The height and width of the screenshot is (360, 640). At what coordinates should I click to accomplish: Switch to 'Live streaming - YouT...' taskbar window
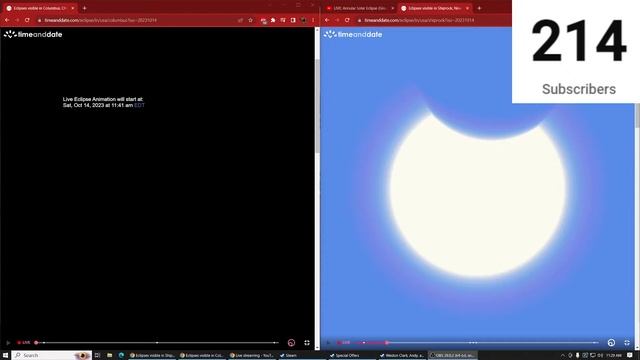(x=252, y=356)
